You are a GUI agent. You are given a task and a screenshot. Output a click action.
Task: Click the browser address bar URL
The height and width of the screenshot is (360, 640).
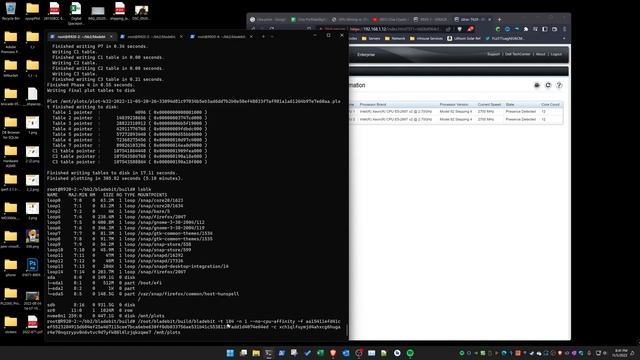[395, 29]
